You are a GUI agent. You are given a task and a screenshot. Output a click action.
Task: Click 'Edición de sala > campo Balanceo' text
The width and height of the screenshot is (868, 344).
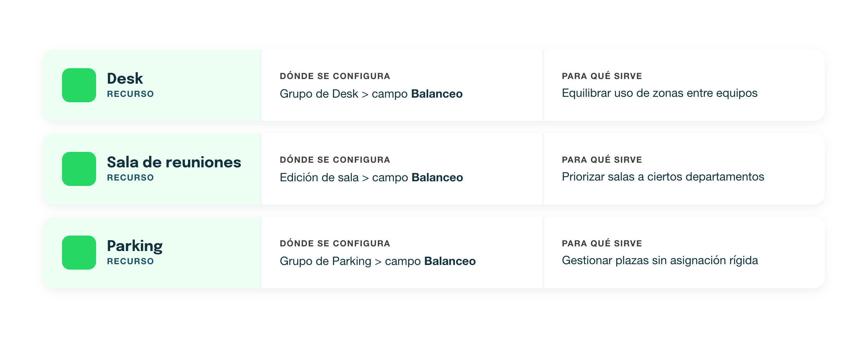pos(371,177)
